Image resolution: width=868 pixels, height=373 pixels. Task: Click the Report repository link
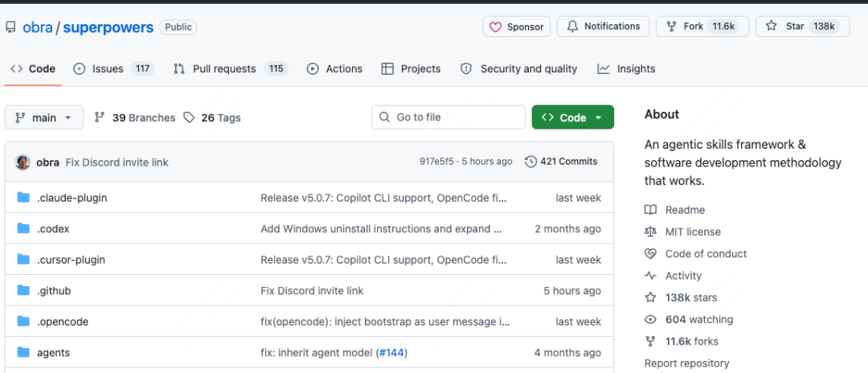point(686,363)
